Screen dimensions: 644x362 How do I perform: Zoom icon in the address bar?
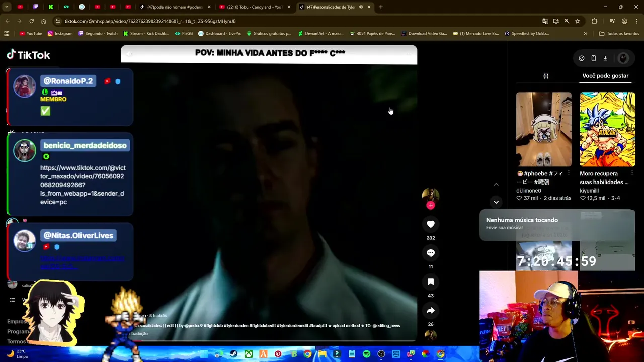point(567,21)
